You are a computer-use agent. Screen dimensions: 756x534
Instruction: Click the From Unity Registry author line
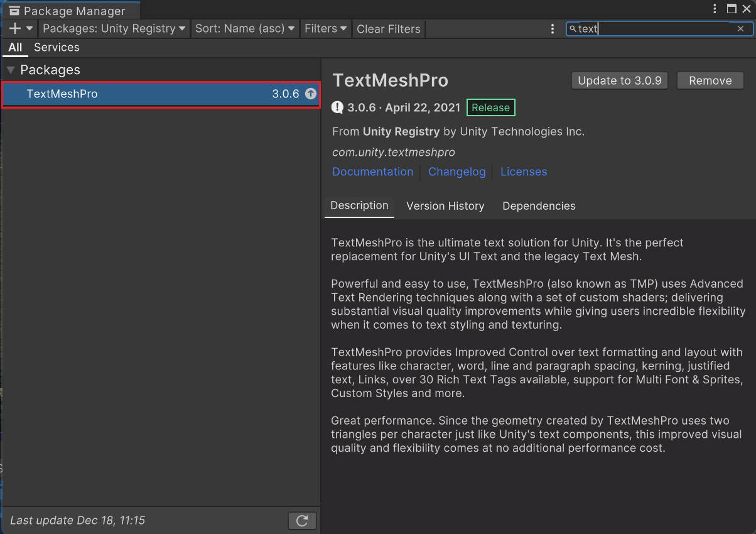click(458, 131)
